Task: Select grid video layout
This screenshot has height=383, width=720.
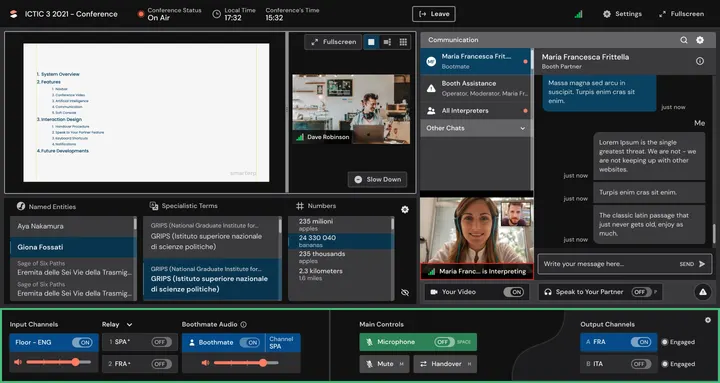Action: click(403, 42)
